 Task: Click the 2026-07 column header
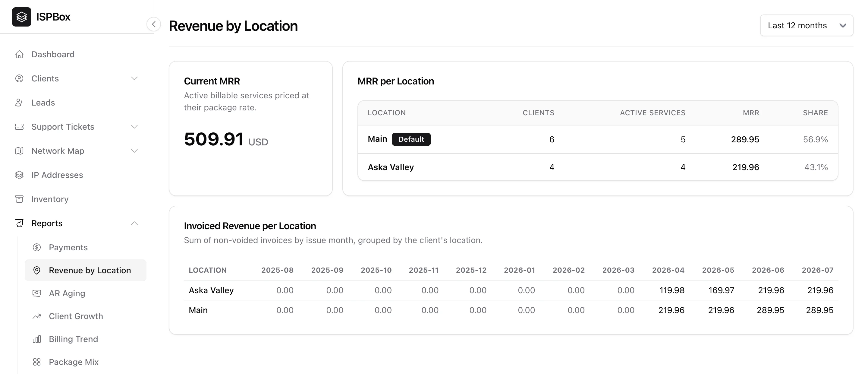click(817, 270)
